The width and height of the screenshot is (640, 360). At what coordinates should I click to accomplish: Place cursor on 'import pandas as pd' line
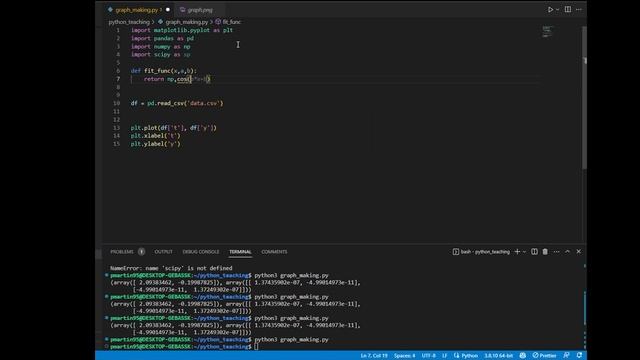coord(162,38)
